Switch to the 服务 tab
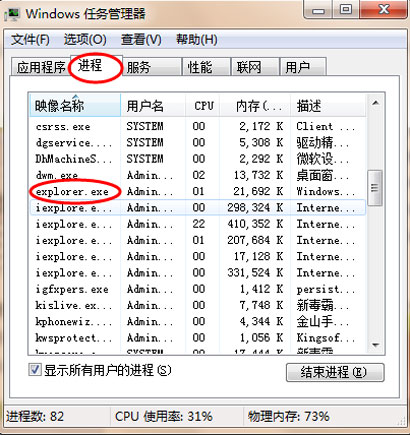 (152, 67)
